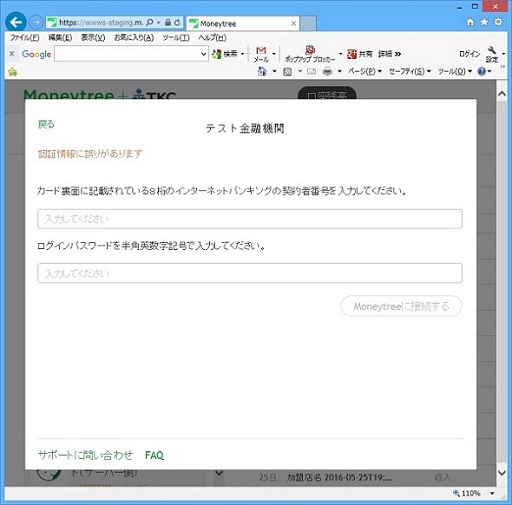Screen dimensions: 512x505
Task: Click the RSS feeds icon in command bar
Action: point(287,71)
